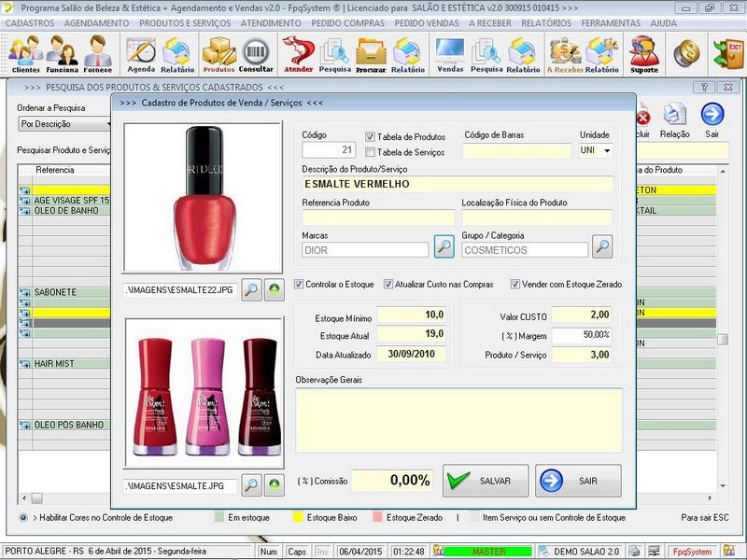Browse image for ESMALTE22.JPG path
This screenshot has width=747, height=560.
tap(251, 290)
